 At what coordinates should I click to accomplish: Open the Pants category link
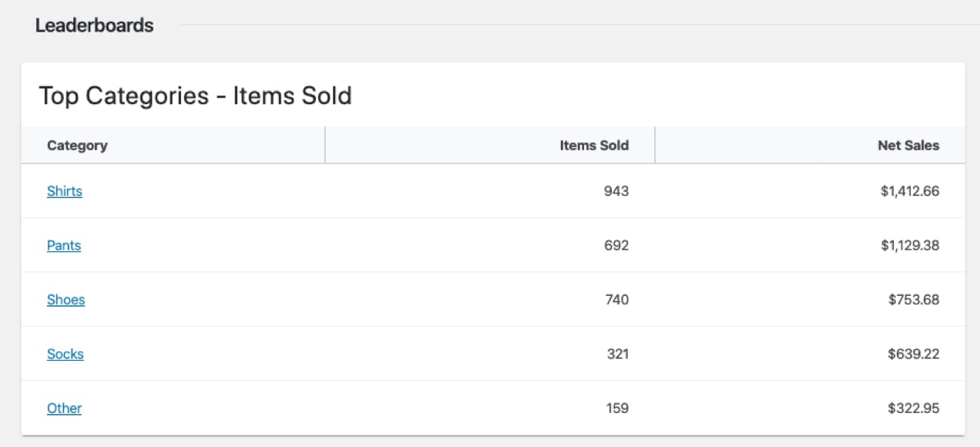(64, 245)
